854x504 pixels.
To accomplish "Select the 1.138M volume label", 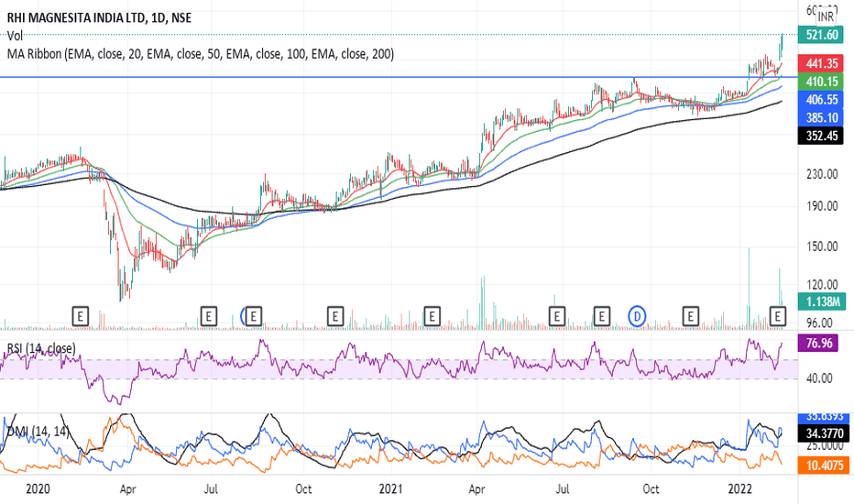I will tap(821, 301).
